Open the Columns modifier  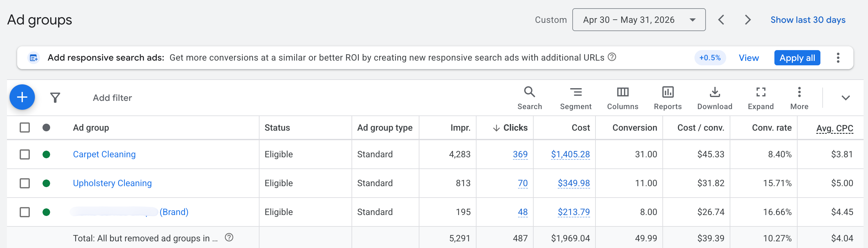pyautogui.click(x=622, y=98)
